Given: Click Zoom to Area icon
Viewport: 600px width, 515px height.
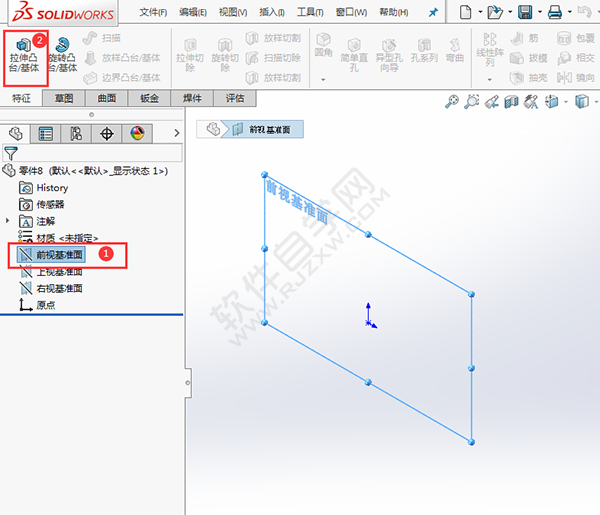Looking at the screenshot, I should coord(472,102).
